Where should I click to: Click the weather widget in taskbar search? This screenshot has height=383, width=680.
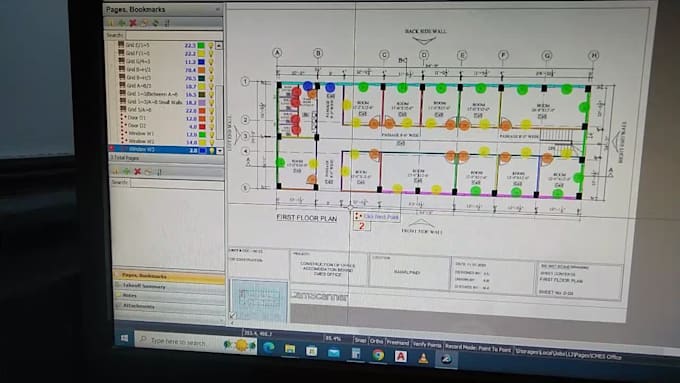tap(240, 345)
